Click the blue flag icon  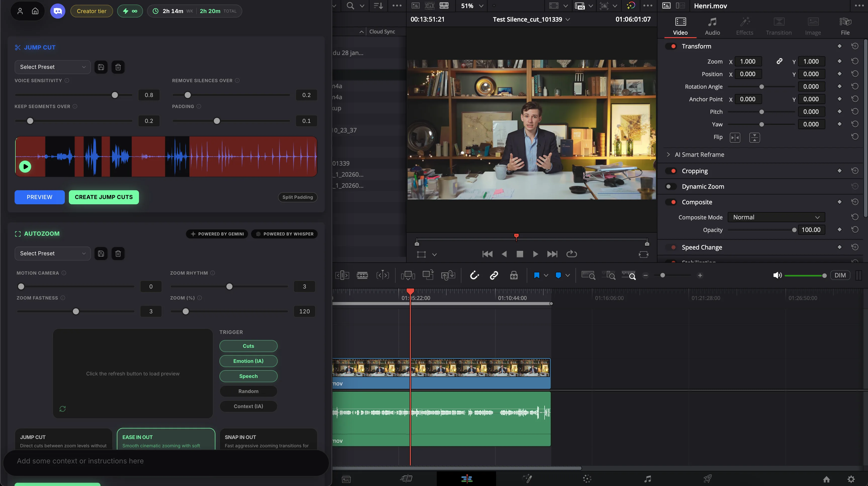(537, 275)
